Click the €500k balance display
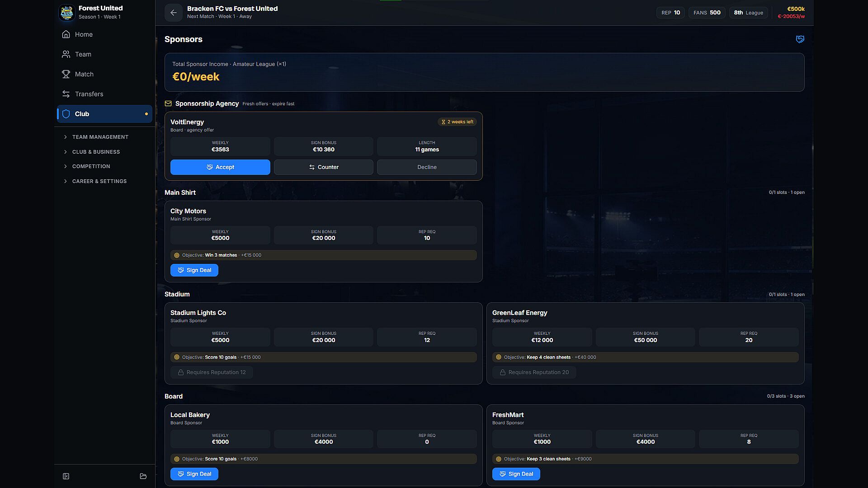Screen dimensions: 868x488 tap(796, 9)
